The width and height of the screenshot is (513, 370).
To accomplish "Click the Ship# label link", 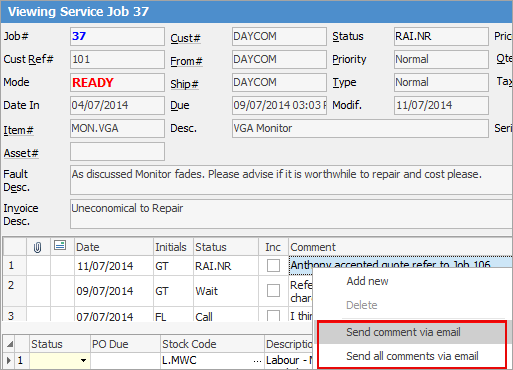I will (184, 84).
